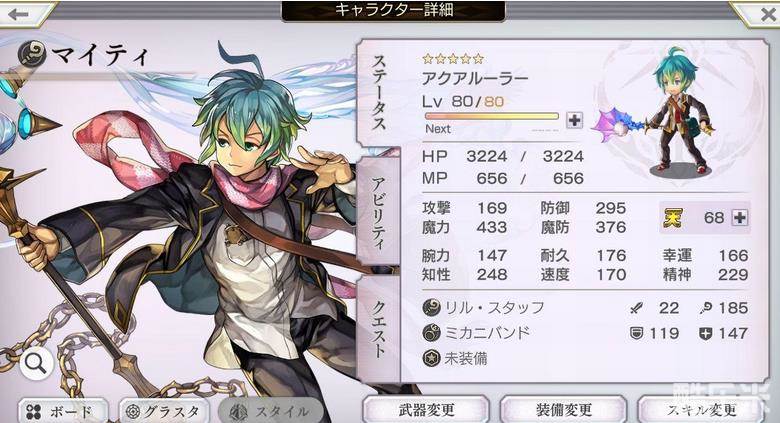
Task: Open the クエスト tab
Action: point(379,327)
